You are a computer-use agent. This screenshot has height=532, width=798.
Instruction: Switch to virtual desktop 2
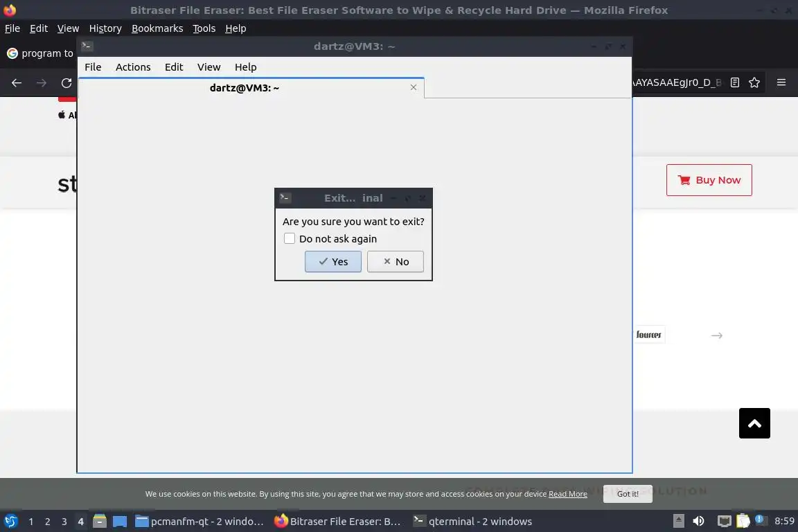pos(47,522)
